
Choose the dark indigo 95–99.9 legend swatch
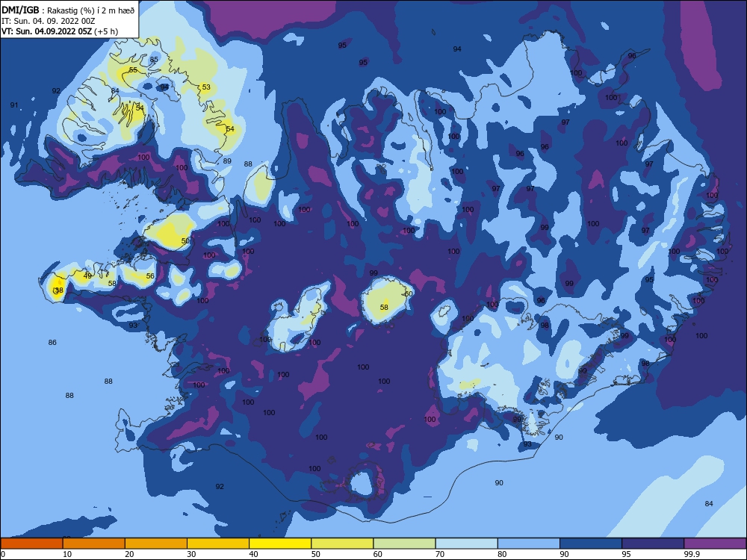point(653,544)
